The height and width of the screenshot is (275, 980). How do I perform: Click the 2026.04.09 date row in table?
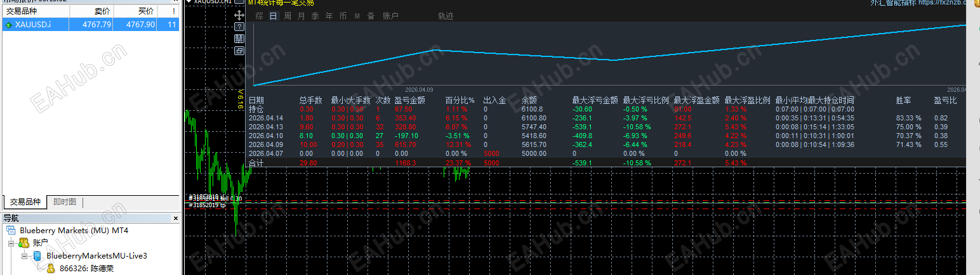[265, 144]
